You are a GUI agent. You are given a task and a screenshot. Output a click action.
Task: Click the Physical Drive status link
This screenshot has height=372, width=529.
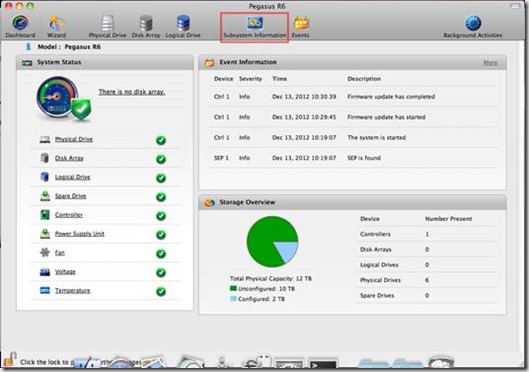coord(74,139)
